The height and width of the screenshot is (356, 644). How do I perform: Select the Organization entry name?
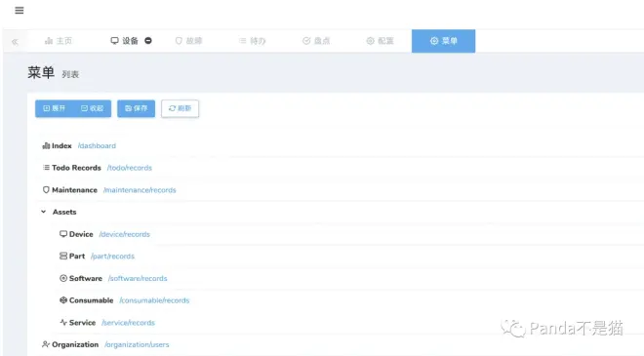coord(75,344)
